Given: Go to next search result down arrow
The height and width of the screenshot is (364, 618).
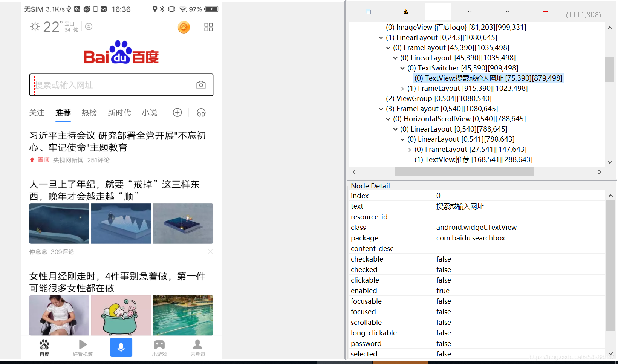Looking at the screenshot, I should pos(508,11).
